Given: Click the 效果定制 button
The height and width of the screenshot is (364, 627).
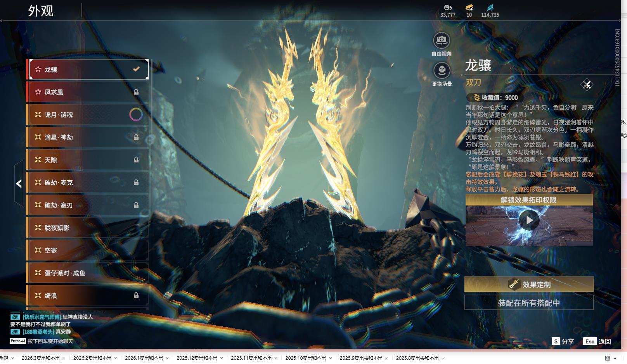Looking at the screenshot, I should click(529, 285).
